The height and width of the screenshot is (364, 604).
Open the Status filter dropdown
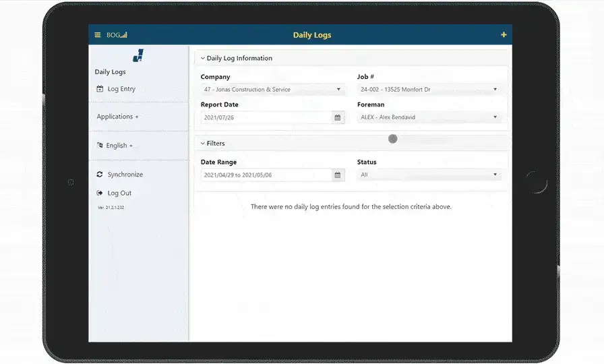[429, 175]
